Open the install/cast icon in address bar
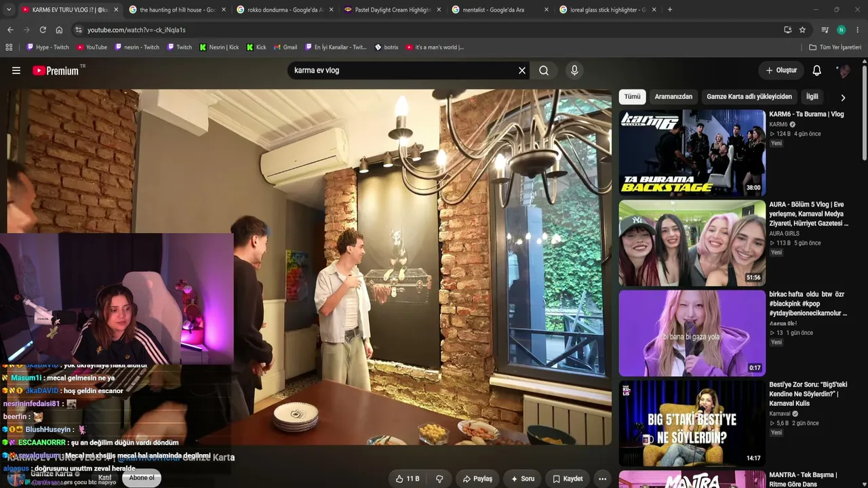 click(x=787, y=30)
